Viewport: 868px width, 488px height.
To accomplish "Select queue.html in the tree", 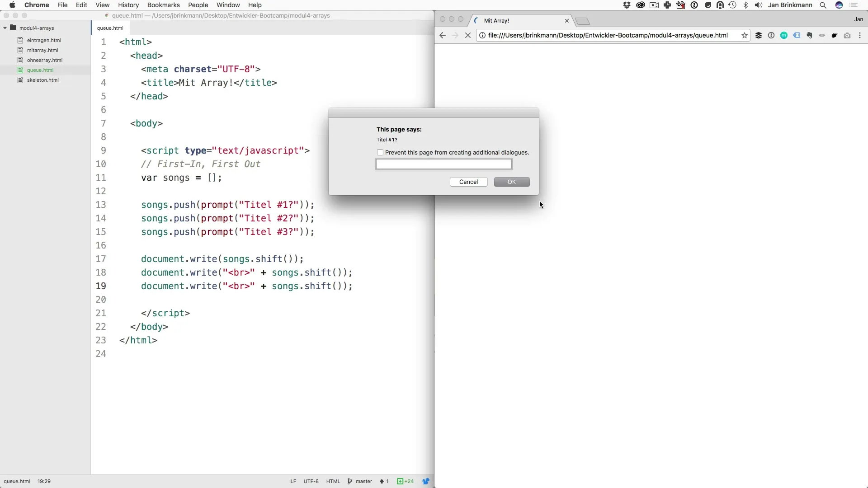I will [40, 70].
